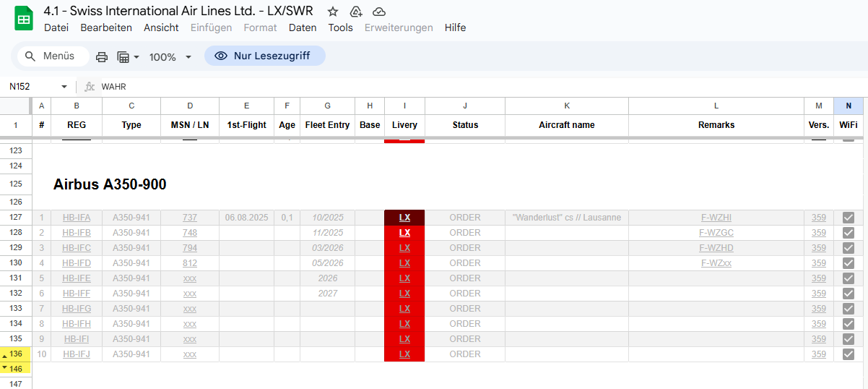
Task: Click the add to Drive icon
Action: point(355,12)
